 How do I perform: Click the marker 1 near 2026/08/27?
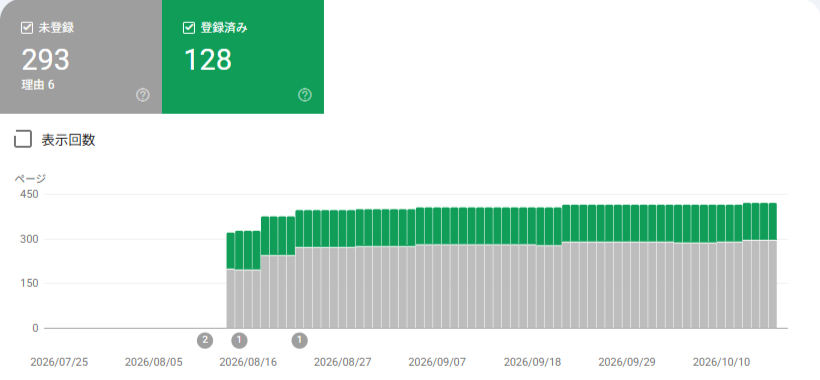coord(300,341)
